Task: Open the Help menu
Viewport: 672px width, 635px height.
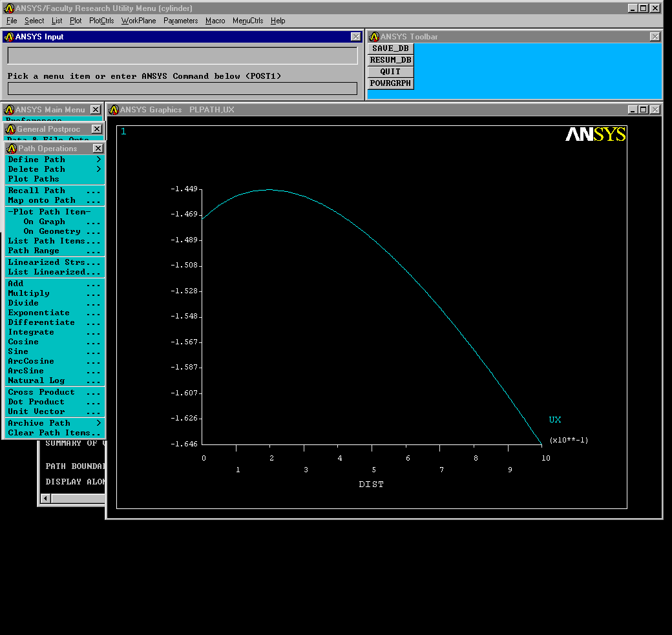Action: [278, 21]
